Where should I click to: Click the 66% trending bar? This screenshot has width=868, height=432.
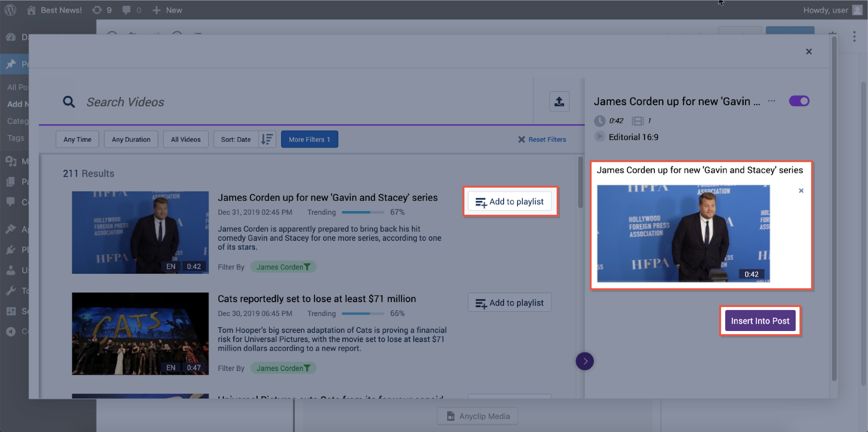(x=363, y=313)
